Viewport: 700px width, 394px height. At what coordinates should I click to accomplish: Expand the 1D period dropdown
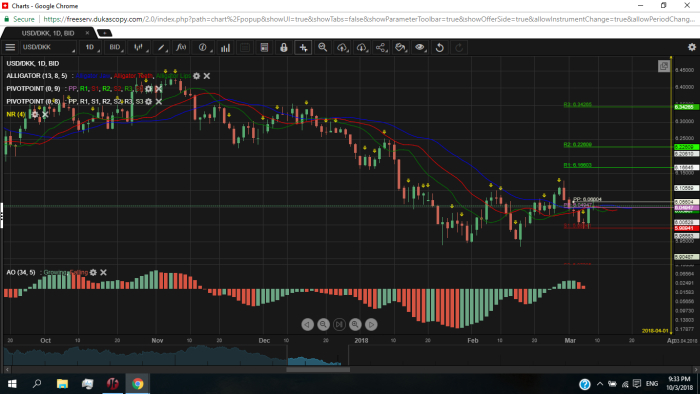tap(91, 47)
